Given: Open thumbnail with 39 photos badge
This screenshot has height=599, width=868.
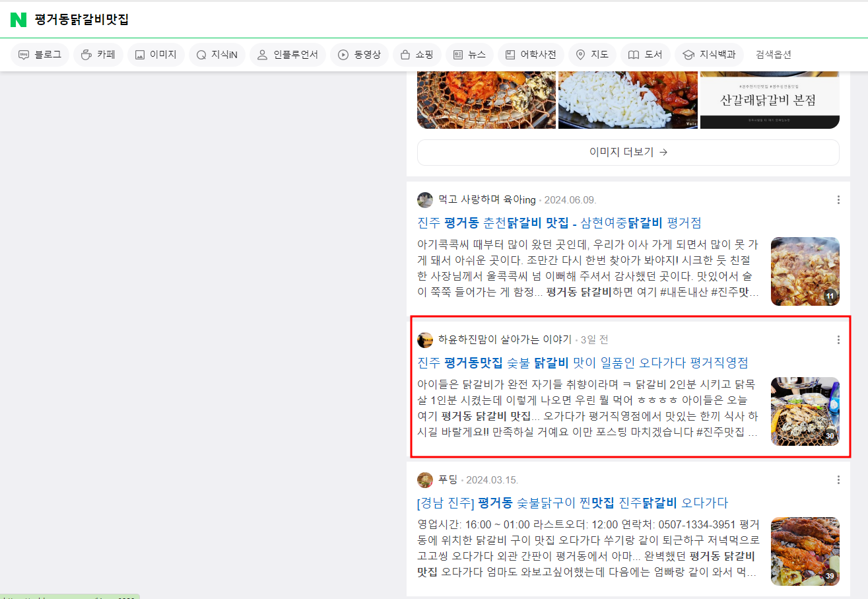Looking at the screenshot, I should [x=805, y=551].
